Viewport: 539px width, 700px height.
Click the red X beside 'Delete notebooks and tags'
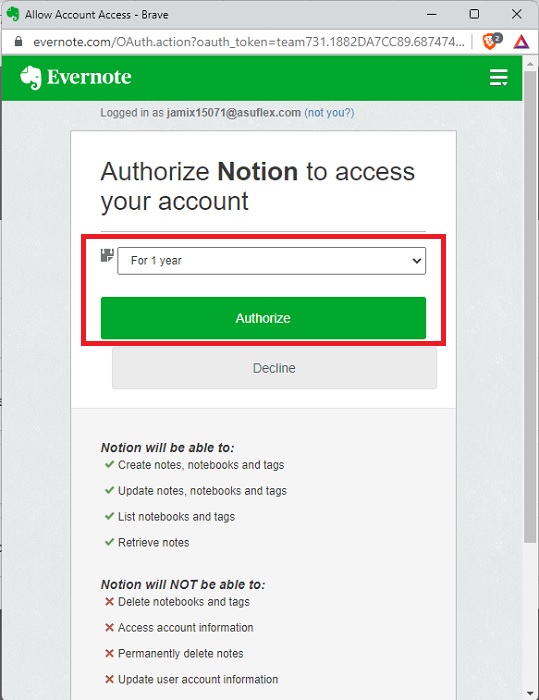(109, 601)
